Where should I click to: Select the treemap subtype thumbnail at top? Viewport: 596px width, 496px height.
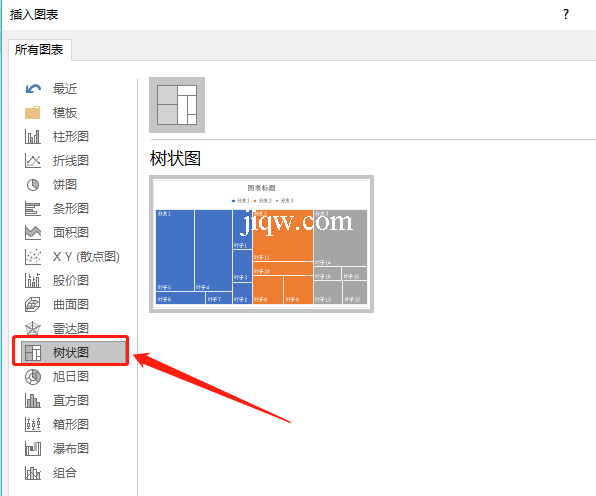[177, 105]
